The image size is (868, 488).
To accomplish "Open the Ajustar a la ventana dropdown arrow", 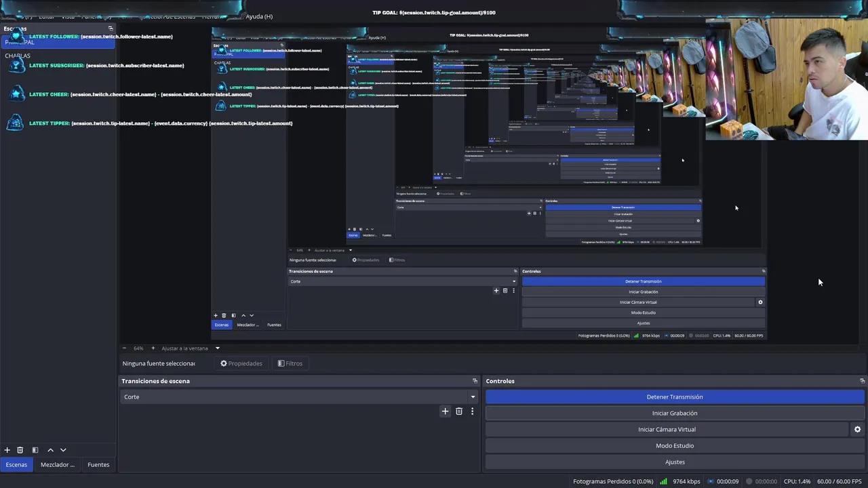I will [218, 348].
